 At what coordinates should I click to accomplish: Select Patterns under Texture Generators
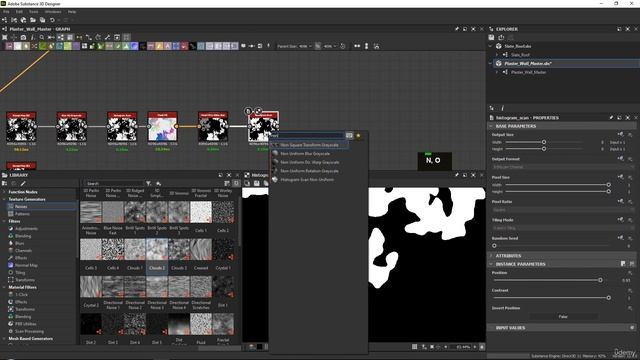22,214
